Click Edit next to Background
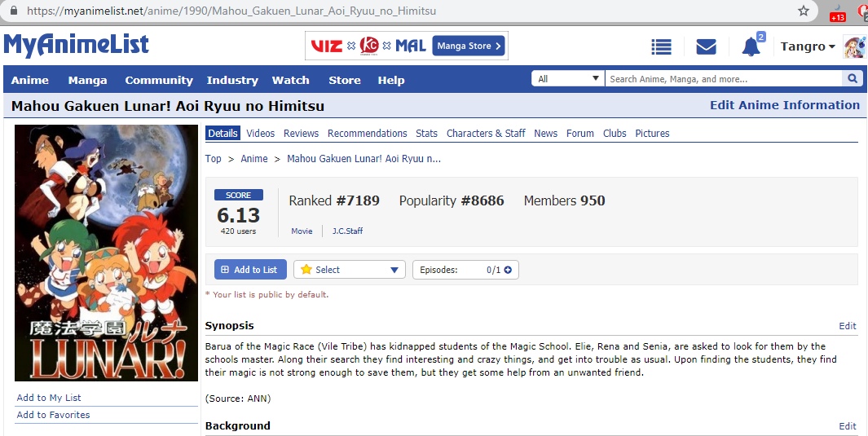868x436 pixels. click(848, 426)
